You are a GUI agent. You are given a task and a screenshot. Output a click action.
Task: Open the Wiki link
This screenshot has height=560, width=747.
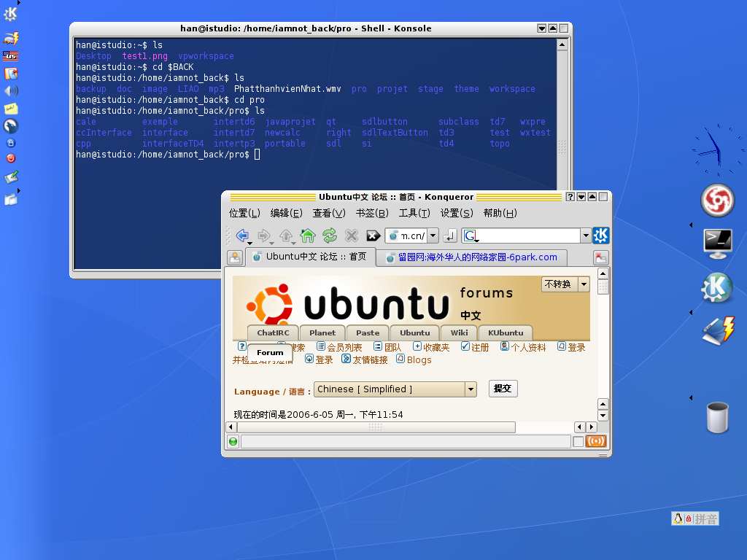pyautogui.click(x=460, y=332)
